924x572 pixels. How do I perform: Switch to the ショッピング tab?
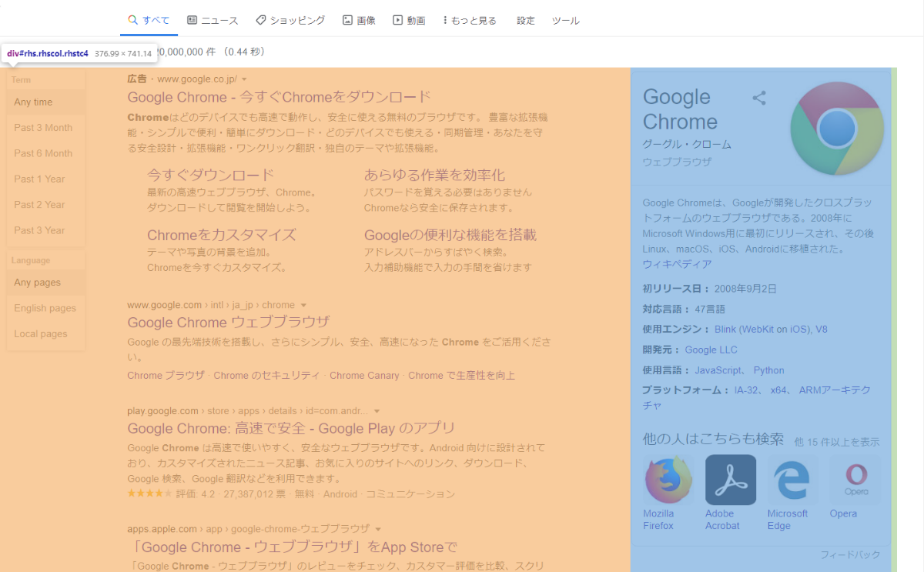[x=290, y=21]
